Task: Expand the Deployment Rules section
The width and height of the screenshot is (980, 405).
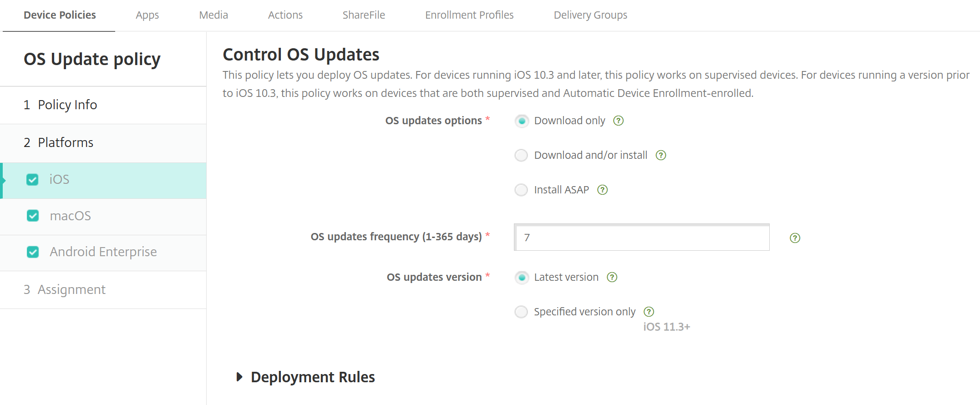Action: coord(239,377)
